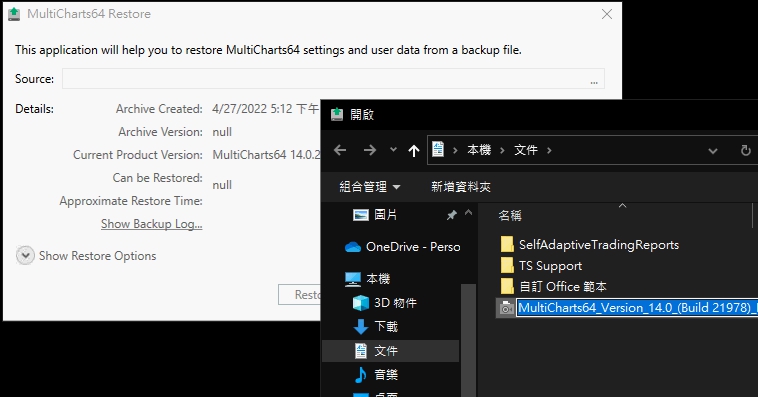Click 下載 download arrow icon
This screenshot has height=397, width=758.
[361, 327]
